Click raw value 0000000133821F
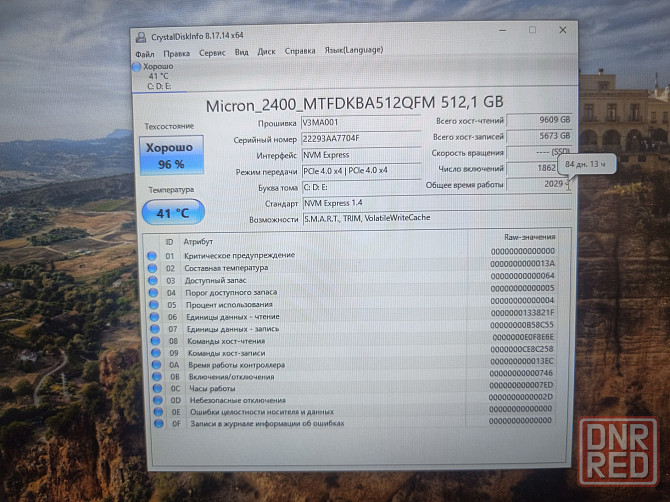670x502 pixels. pyautogui.click(x=522, y=313)
